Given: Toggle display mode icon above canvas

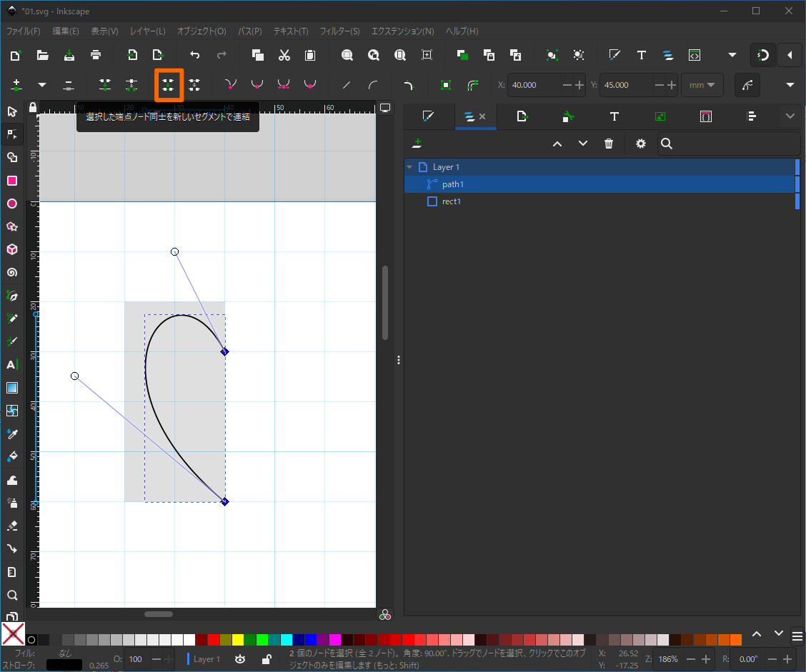Looking at the screenshot, I should tap(385, 108).
